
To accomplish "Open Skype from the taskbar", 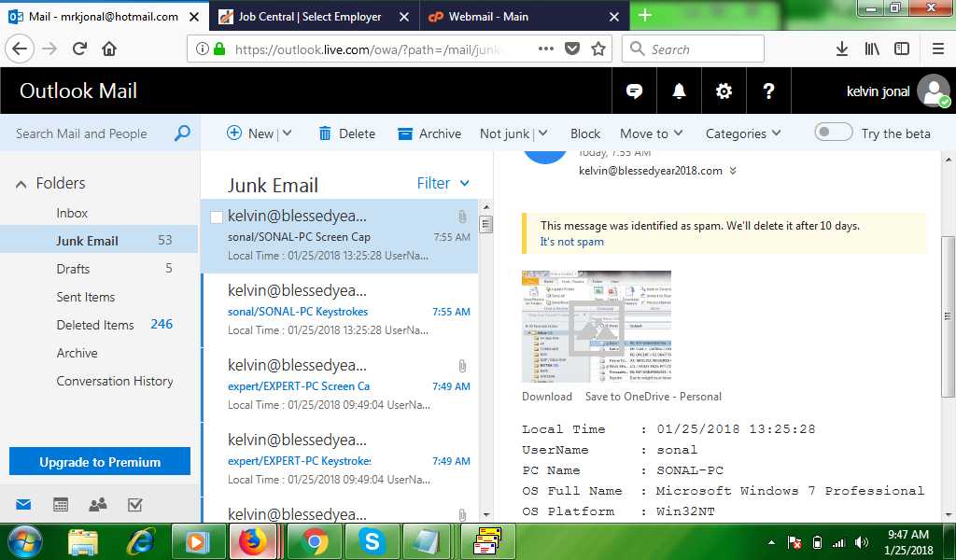I will click(372, 541).
